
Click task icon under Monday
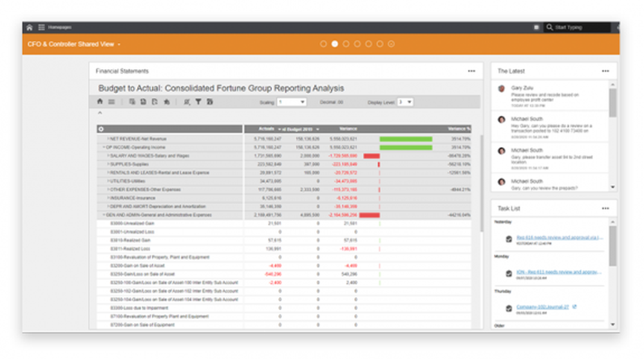(x=509, y=273)
